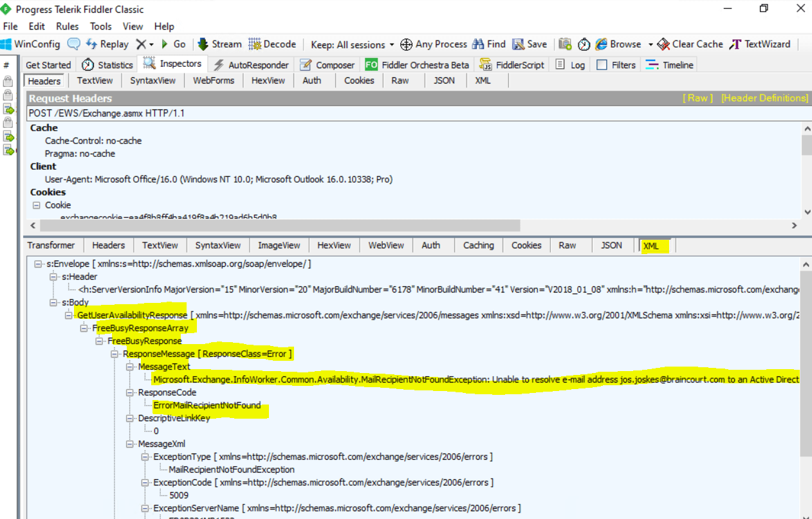This screenshot has height=519, width=812.
Task: Click the [Raw] header link
Action: pyautogui.click(x=697, y=98)
